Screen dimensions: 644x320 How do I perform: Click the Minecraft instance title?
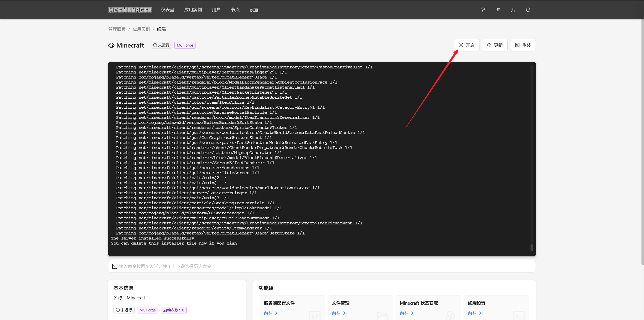pos(130,45)
